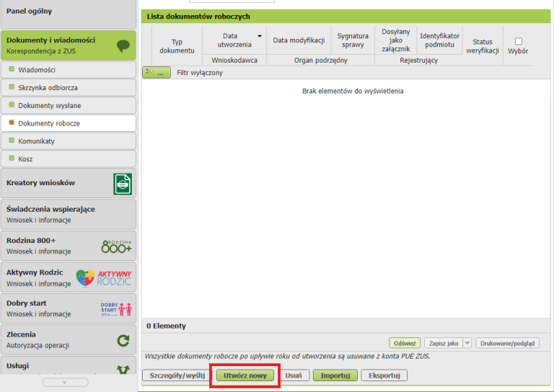Click the green speech bubble icon
The height and width of the screenshot is (392, 554).
click(x=123, y=45)
